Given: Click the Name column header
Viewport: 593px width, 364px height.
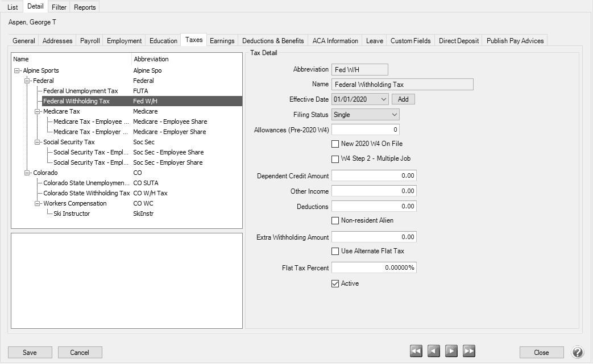Looking at the screenshot, I should coord(72,59).
